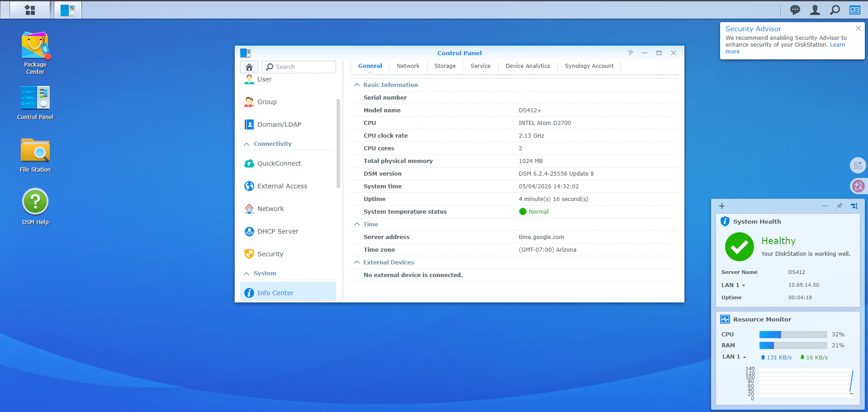Select Control Panel in the taskbar
This screenshot has width=868, height=412.
pyautogui.click(x=68, y=10)
